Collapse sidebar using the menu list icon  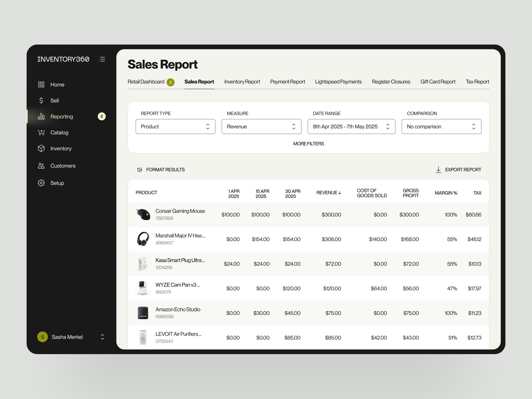pyautogui.click(x=102, y=59)
